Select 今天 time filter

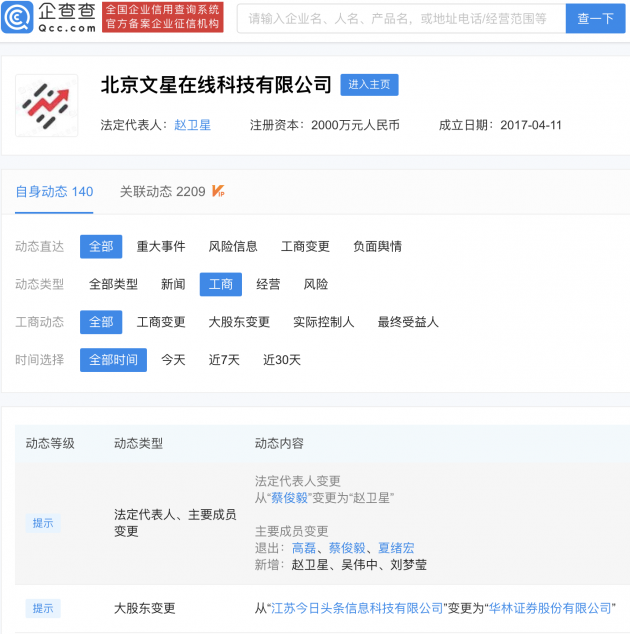[173, 360]
